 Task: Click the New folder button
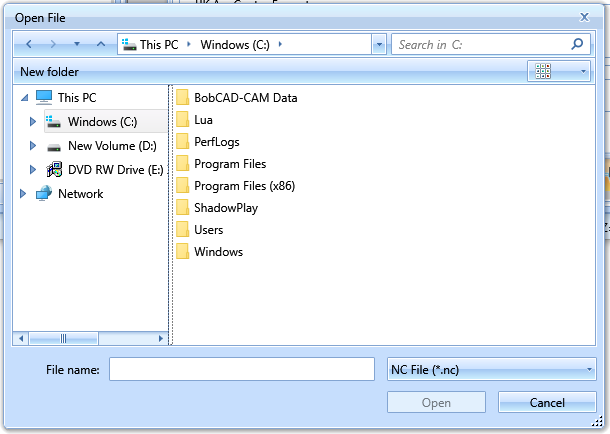(49, 72)
